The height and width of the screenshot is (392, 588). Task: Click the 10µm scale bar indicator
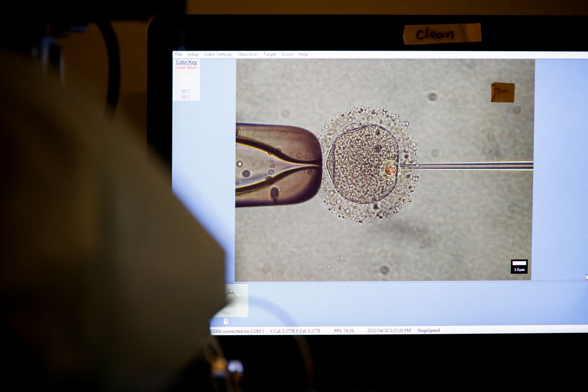(x=519, y=266)
